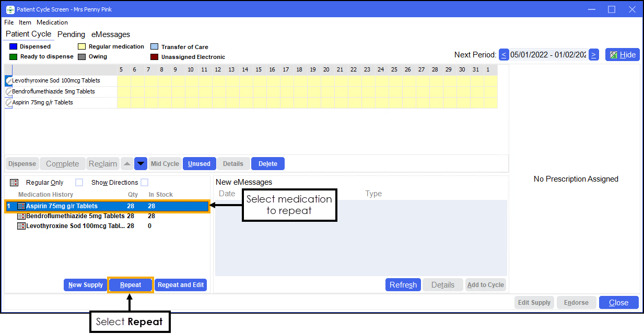Click the pill icon beside Aspirin cycle row
The height and width of the screenshot is (334, 644).
(8, 103)
